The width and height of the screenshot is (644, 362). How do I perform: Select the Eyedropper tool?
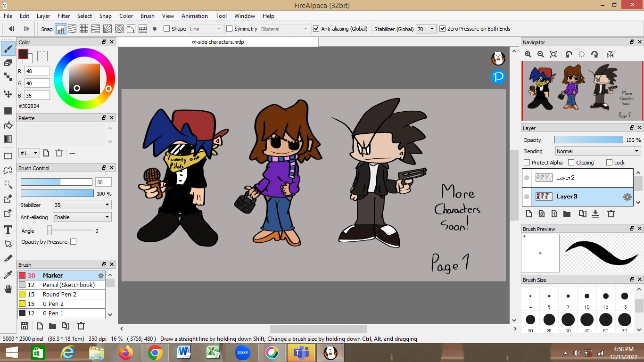coord(8,273)
